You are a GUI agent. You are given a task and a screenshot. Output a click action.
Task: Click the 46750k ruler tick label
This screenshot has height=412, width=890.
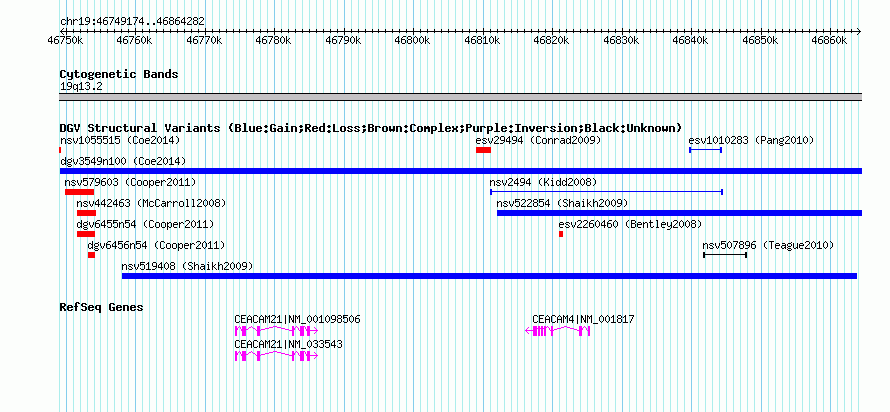pos(66,40)
